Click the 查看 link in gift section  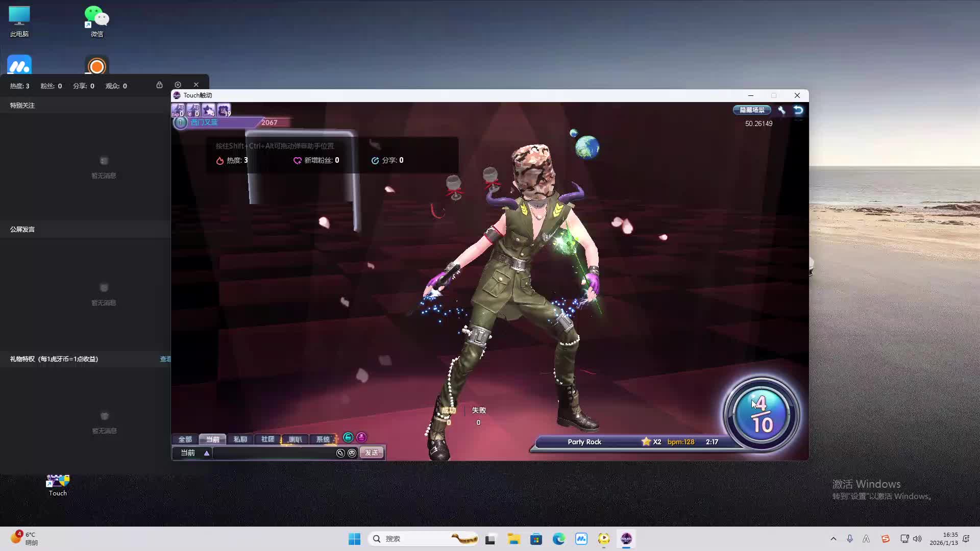tap(165, 359)
